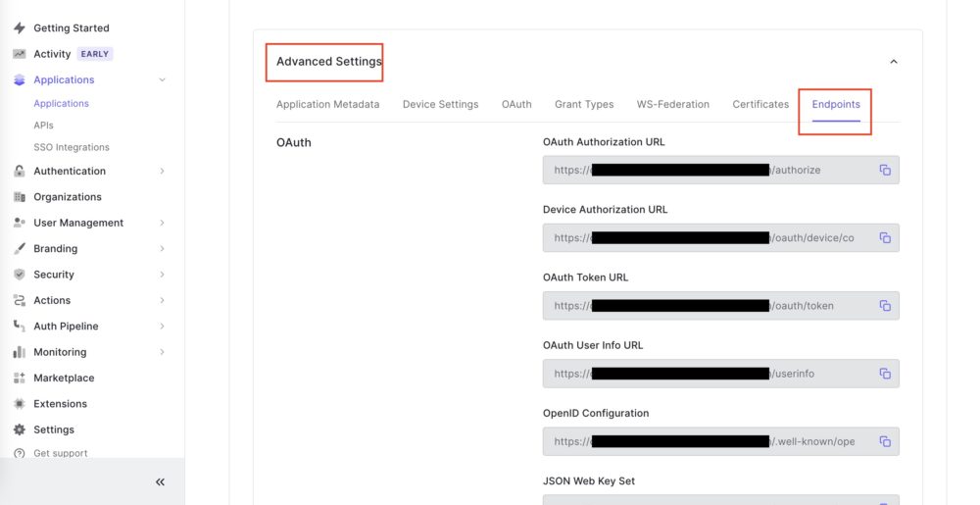Open the Settings sidebar link
The image size is (980, 505).
54,430
